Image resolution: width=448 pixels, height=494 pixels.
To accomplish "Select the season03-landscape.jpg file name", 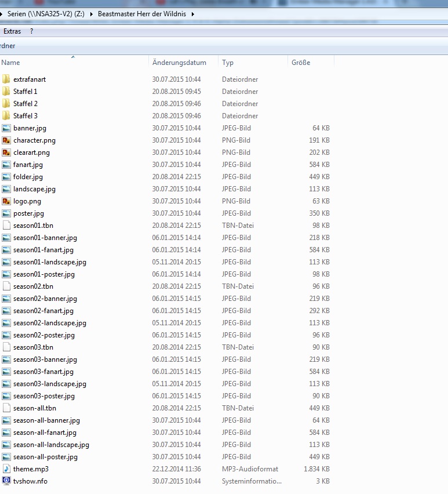I will 50,384.
